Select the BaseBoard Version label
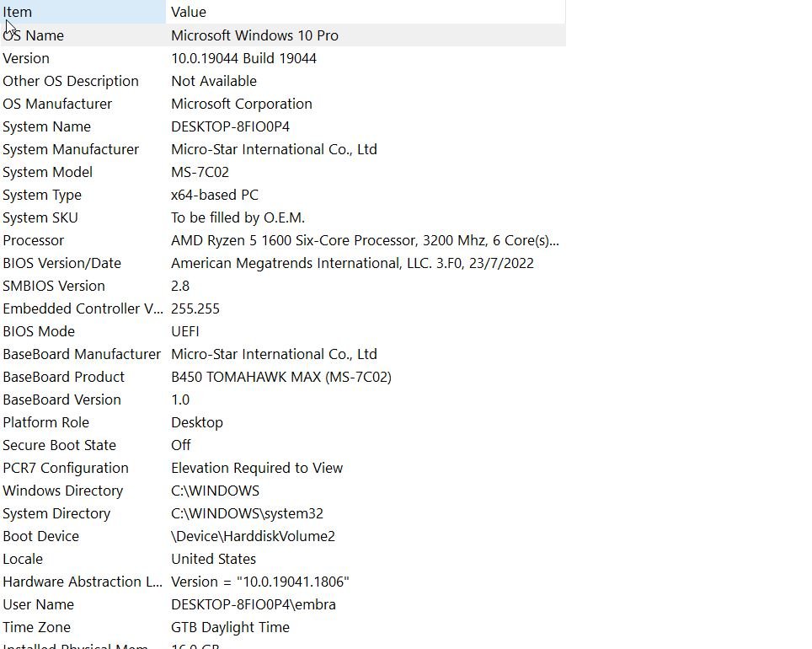Screen dimensions: 812x649 62,400
